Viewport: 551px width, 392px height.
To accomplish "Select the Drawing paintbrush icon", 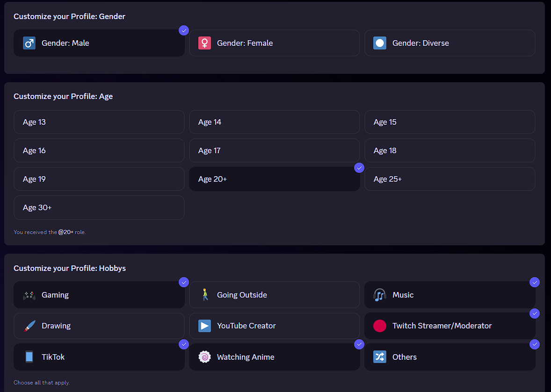I will click(x=29, y=326).
